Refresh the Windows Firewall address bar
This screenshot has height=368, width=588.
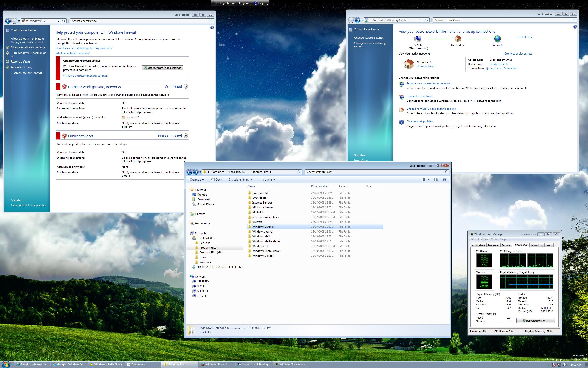pos(64,21)
